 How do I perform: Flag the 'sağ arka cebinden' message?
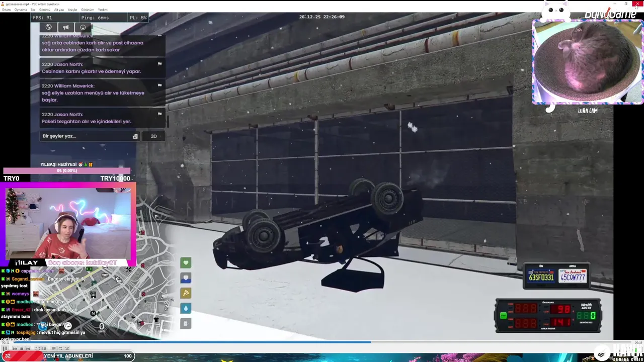point(160,36)
